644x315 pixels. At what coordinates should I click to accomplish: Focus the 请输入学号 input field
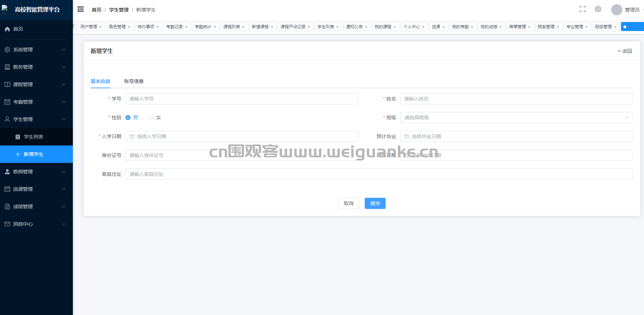[x=242, y=99]
